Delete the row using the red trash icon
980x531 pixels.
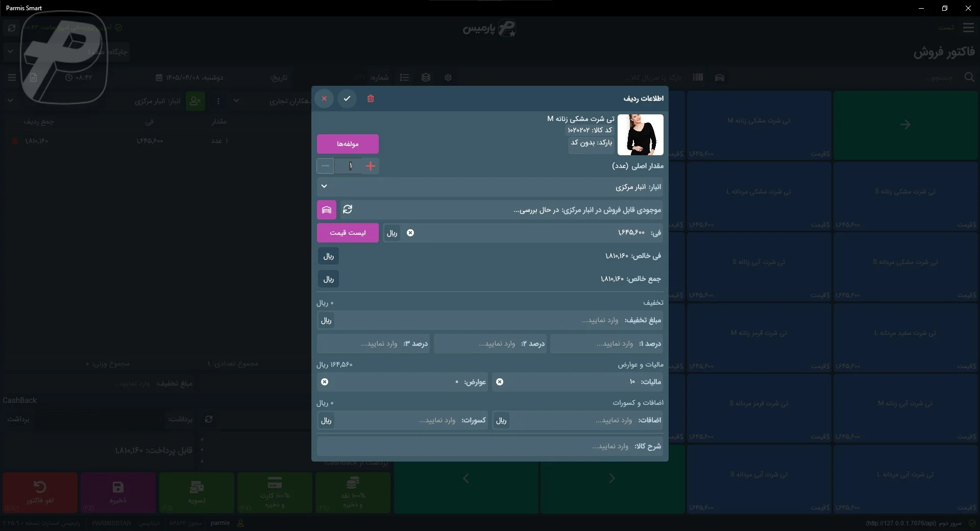(371, 99)
